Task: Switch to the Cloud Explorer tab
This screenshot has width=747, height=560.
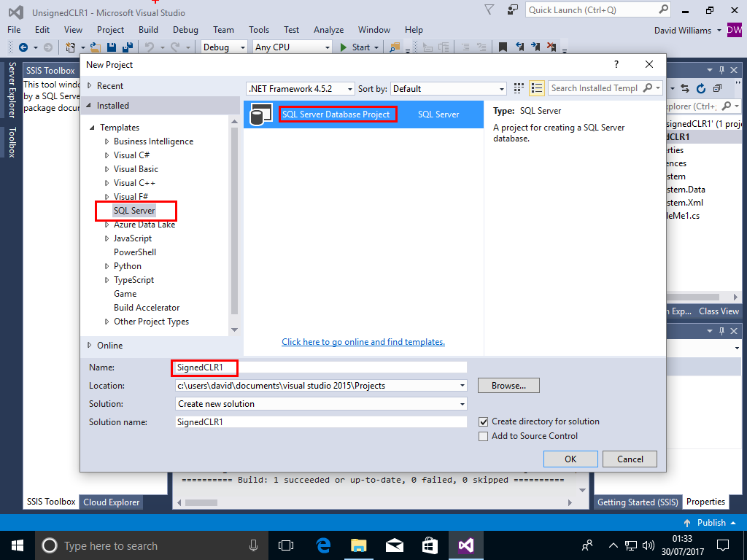Action: (x=111, y=502)
